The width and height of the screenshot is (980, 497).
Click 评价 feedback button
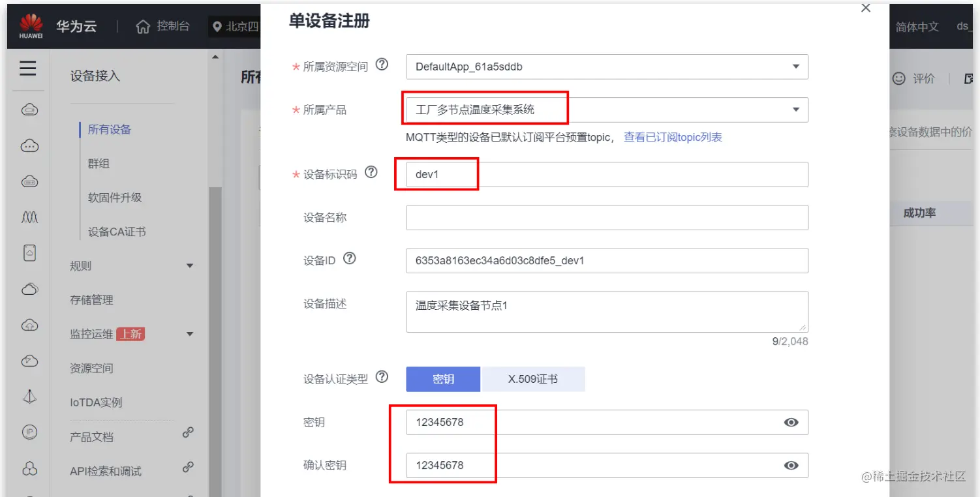(923, 78)
